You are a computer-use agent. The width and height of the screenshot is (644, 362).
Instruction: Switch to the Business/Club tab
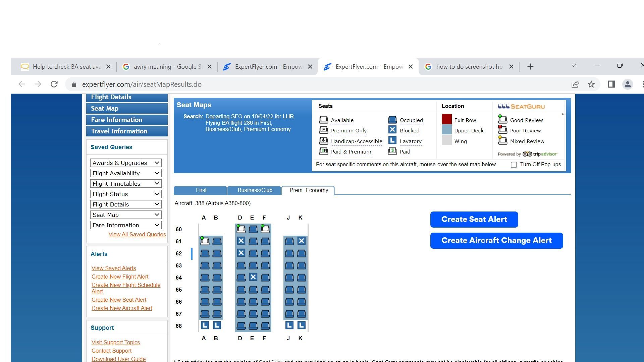[255, 190]
